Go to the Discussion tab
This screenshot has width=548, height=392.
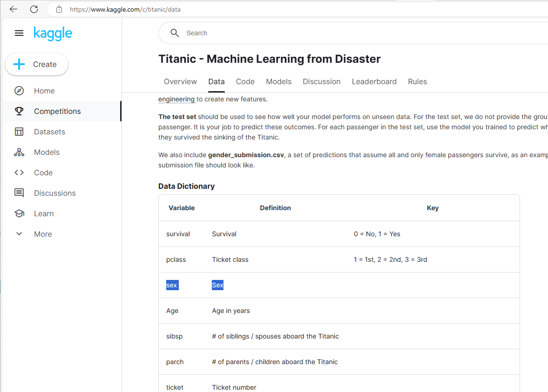pyautogui.click(x=322, y=82)
